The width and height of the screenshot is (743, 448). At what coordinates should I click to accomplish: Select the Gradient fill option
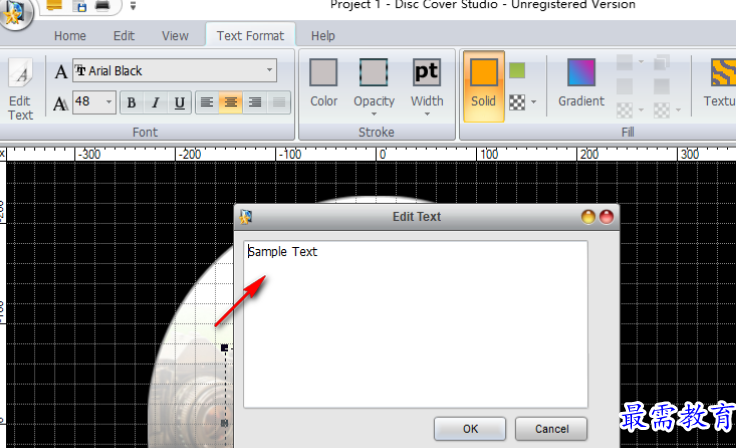tap(581, 83)
